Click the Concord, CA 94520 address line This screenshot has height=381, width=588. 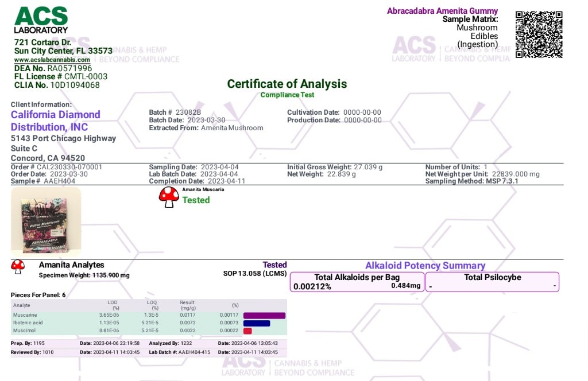tap(48, 158)
